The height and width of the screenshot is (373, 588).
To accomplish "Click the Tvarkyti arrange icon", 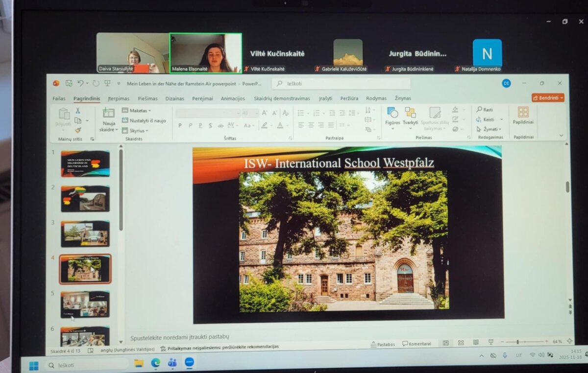I will click(x=410, y=113).
